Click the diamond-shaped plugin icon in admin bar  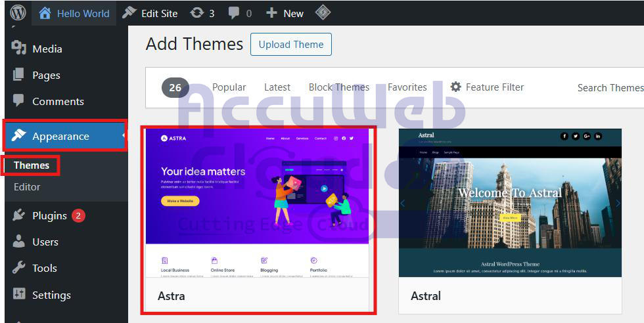323,12
